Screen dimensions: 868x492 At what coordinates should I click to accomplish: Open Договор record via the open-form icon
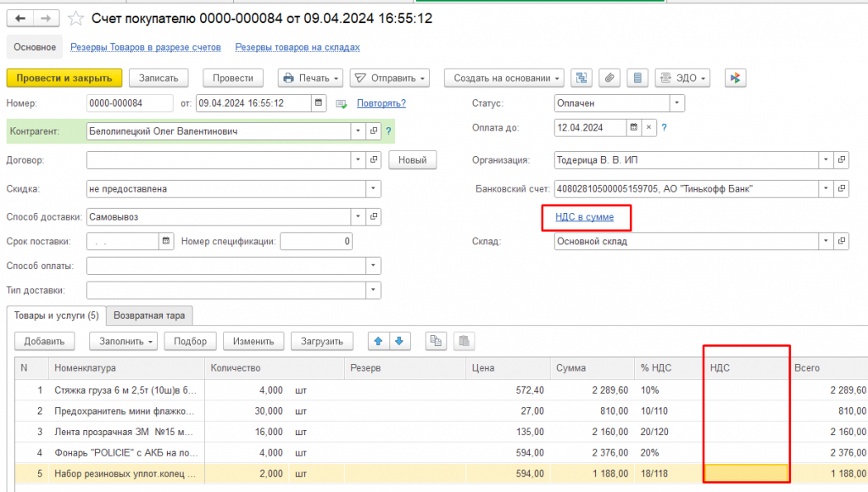point(374,160)
